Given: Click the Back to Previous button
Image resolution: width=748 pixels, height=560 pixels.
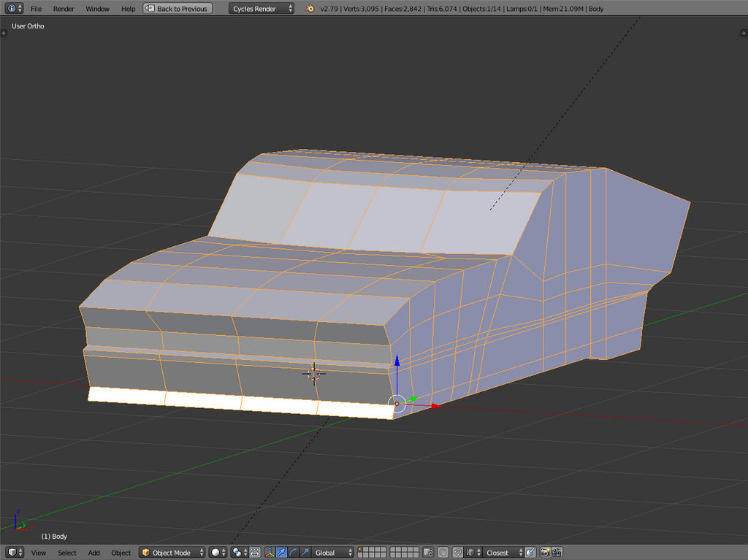Looking at the screenshot, I should pos(177,9).
